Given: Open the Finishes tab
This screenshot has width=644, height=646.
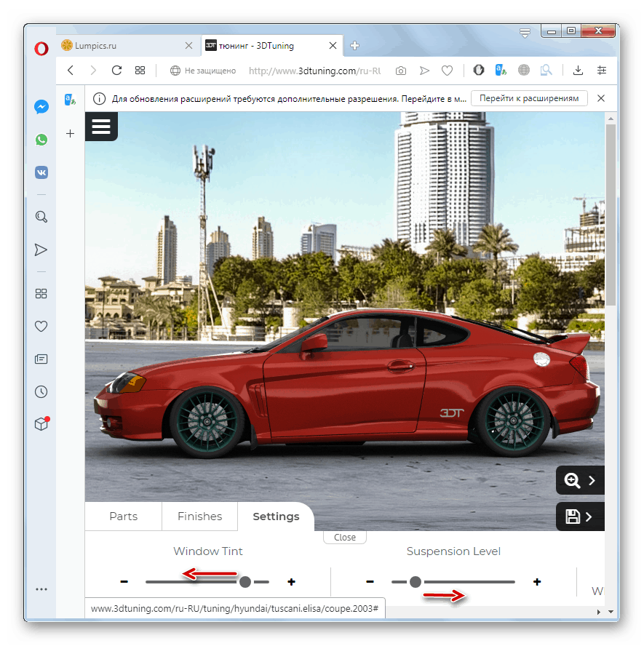Looking at the screenshot, I should pyautogui.click(x=200, y=517).
